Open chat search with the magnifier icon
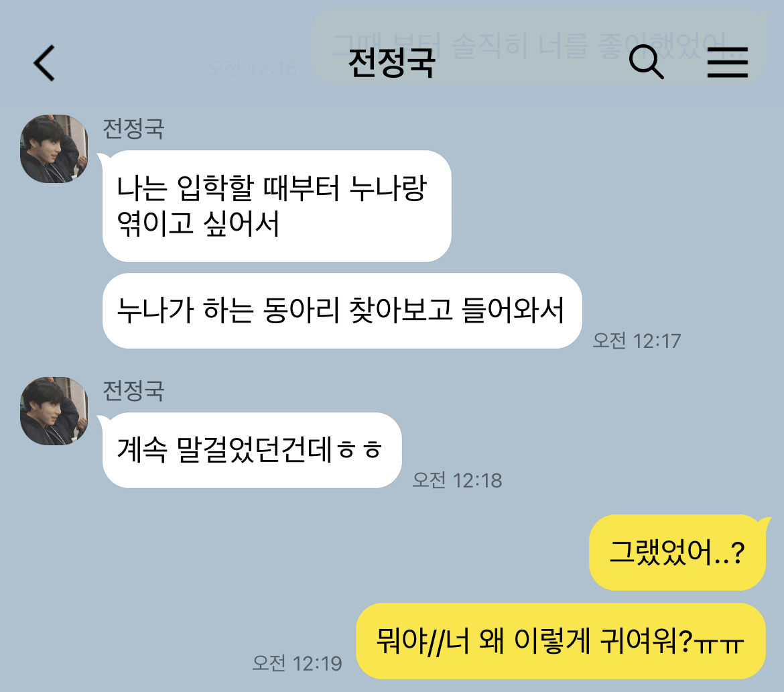 646,62
